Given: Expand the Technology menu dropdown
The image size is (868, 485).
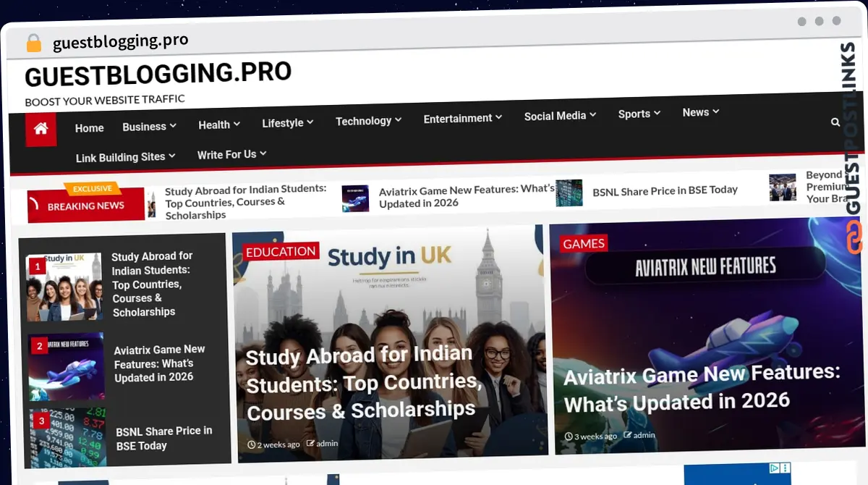Looking at the screenshot, I should coord(369,121).
